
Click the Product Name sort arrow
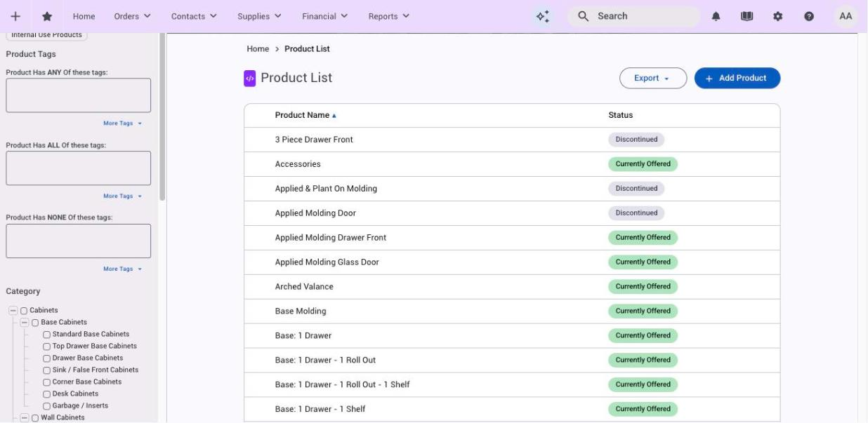point(334,116)
